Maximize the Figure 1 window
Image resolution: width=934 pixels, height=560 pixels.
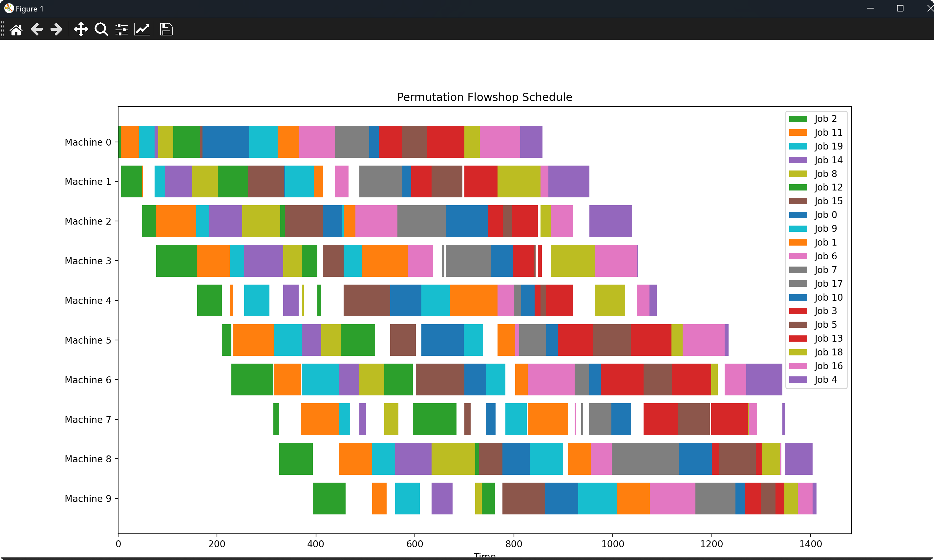click(x=900, y=8)
